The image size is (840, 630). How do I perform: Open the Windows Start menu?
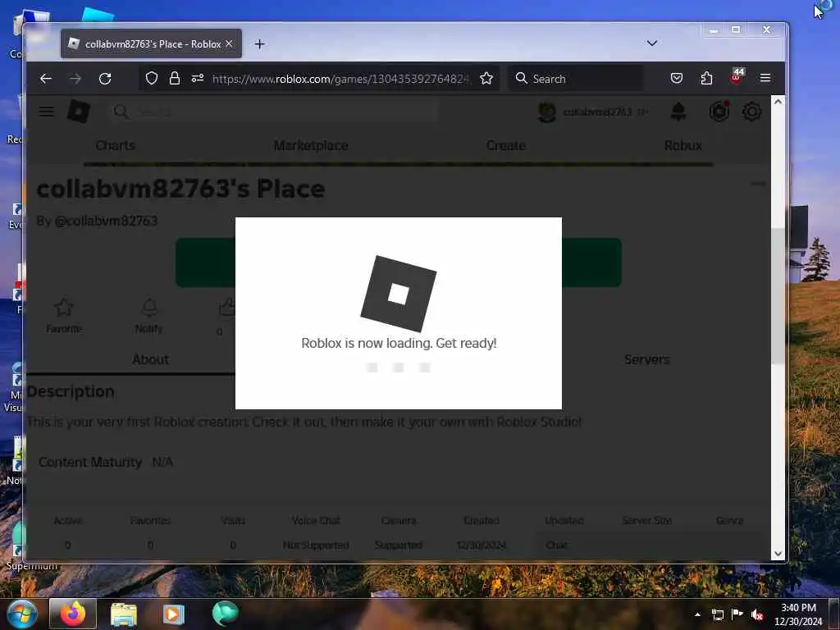[x=21, y=614]
